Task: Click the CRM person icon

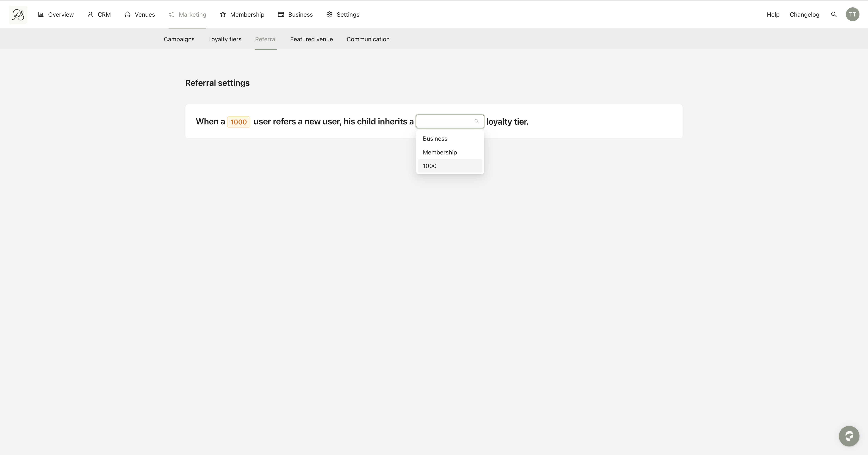Action: click(90, 15)
